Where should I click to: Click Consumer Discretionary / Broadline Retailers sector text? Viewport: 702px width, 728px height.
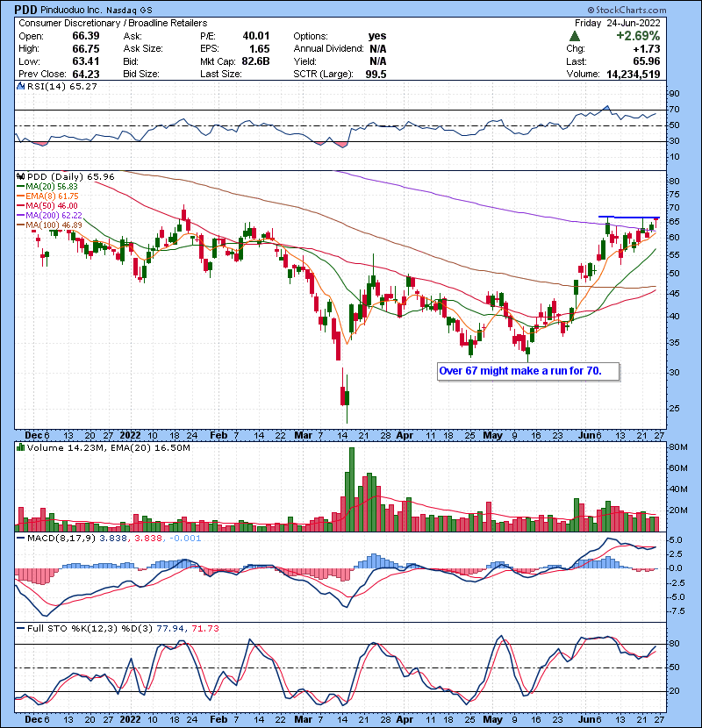coord(113,23)
